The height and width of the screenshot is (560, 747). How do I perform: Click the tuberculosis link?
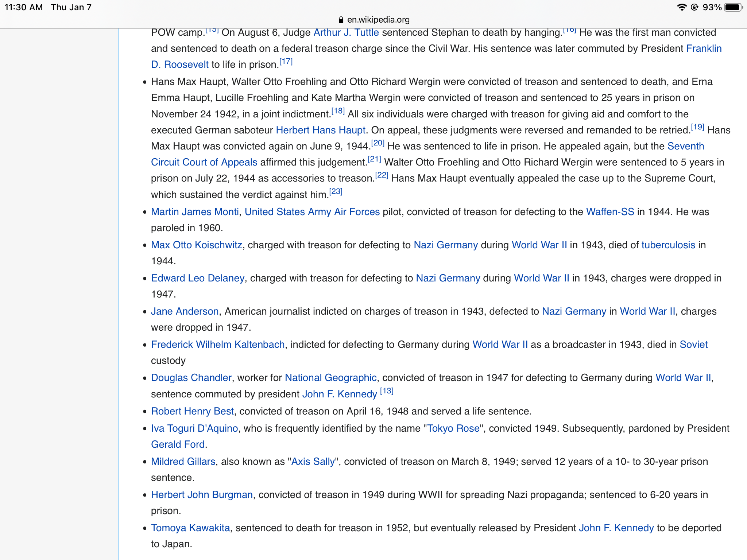[x=668, y=245]
